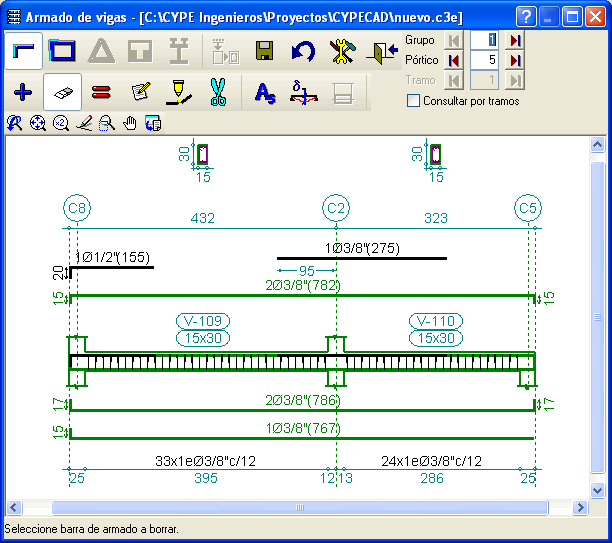Click the application icon in title bar
The width and height of the screenshot is (612, 543).
[x=14, y=17]
